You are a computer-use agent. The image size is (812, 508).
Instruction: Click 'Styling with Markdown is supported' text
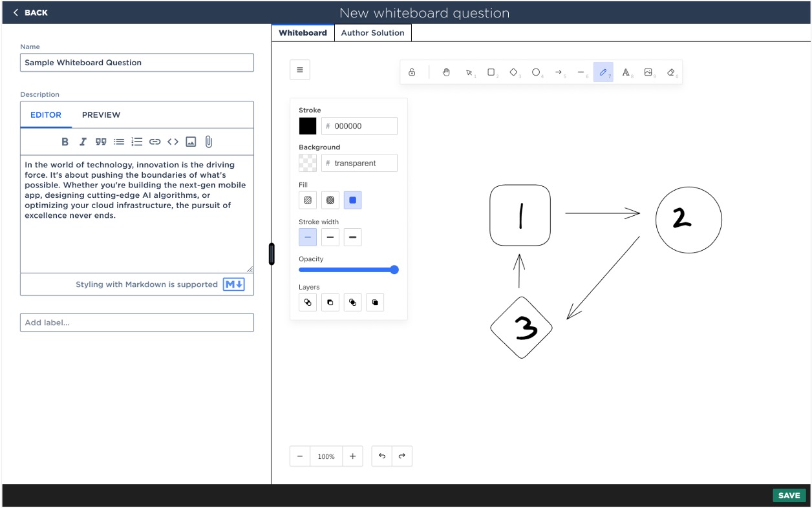(x=147, y=284)
